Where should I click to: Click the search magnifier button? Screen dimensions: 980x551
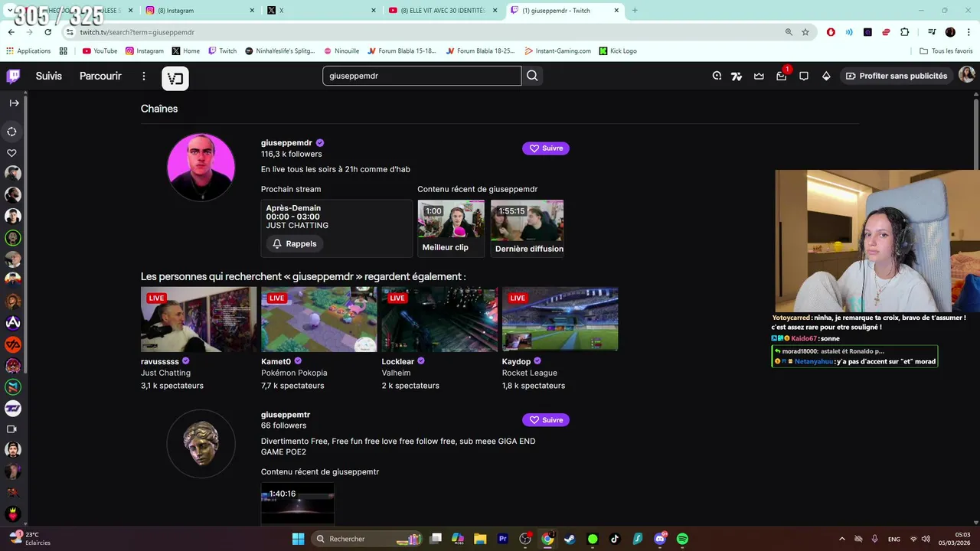532,76
